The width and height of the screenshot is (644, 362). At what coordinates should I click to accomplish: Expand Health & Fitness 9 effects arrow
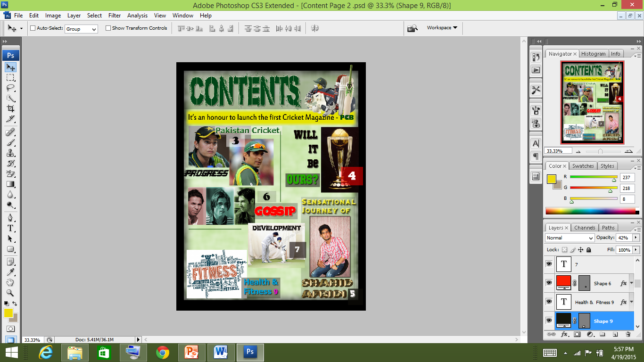[x=632, y=302]
